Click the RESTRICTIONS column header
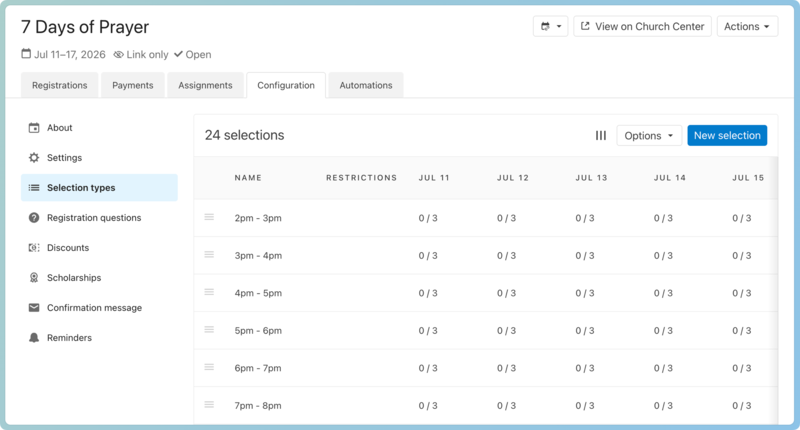This screenshot has height=430, width=800. pos(362,178)
